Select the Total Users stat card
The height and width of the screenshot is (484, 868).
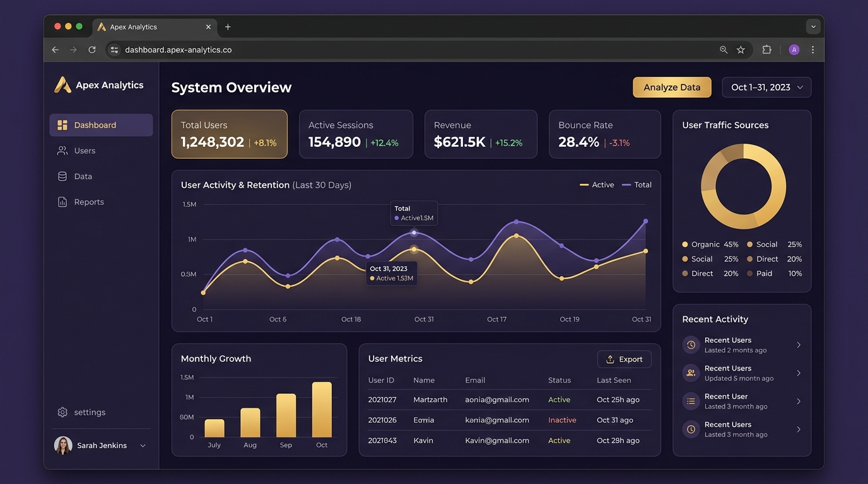tap(230, 134)
